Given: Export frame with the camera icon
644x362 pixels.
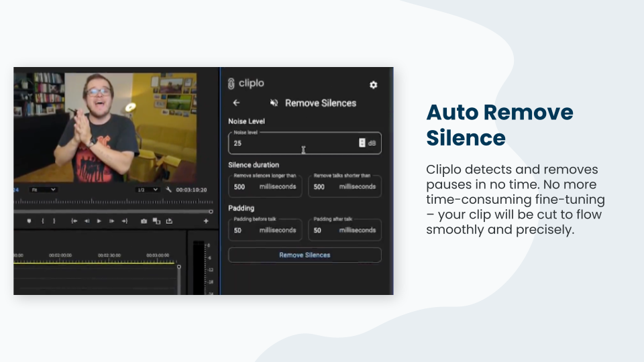Looking at the screenshot, I should (x=144, y=221).
